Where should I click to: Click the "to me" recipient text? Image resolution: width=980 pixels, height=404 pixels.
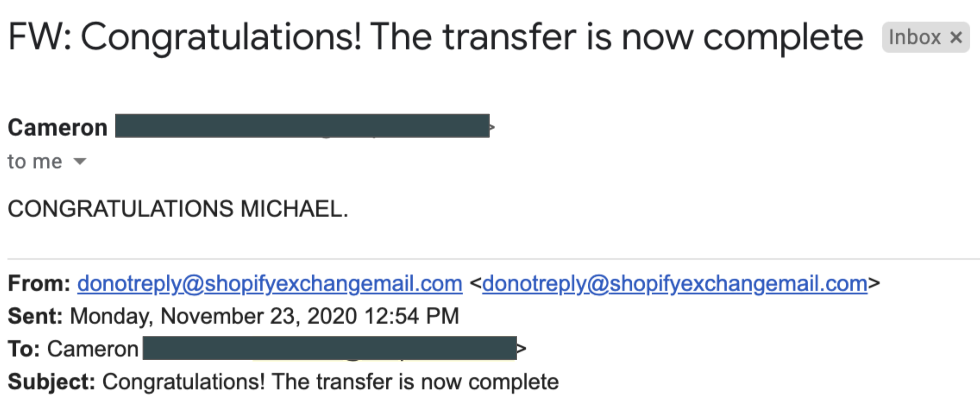(35, 162)
